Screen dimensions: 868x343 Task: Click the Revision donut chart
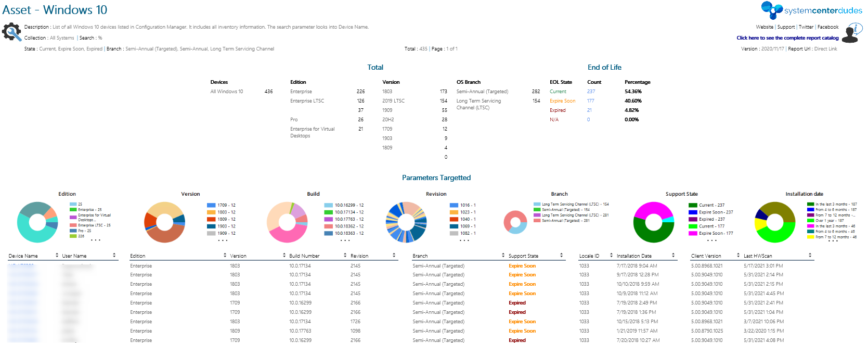click(407, 222)
